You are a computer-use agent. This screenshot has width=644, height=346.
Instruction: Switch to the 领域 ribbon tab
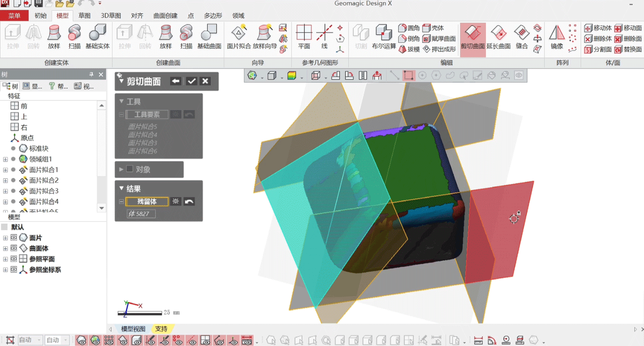tap(238, 15)
